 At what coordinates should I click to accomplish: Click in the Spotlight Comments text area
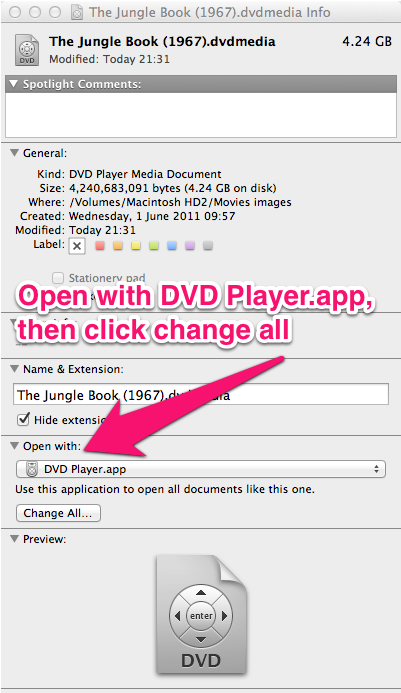click(201, 115)
